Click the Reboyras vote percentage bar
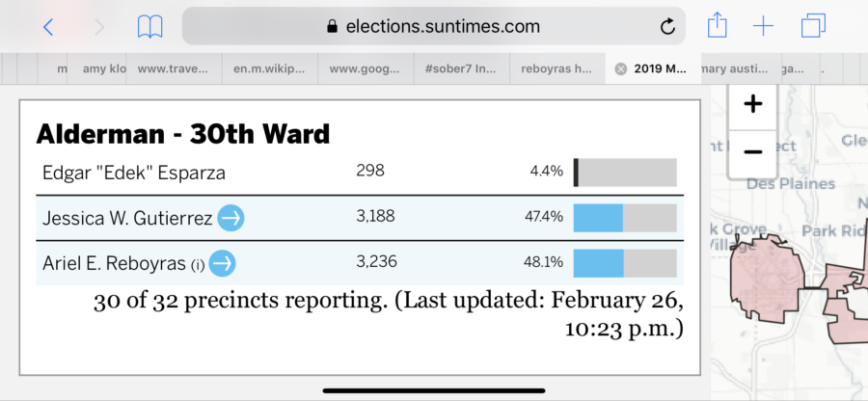The height and width of the screenshot is (401, 868). coord(624,262)
